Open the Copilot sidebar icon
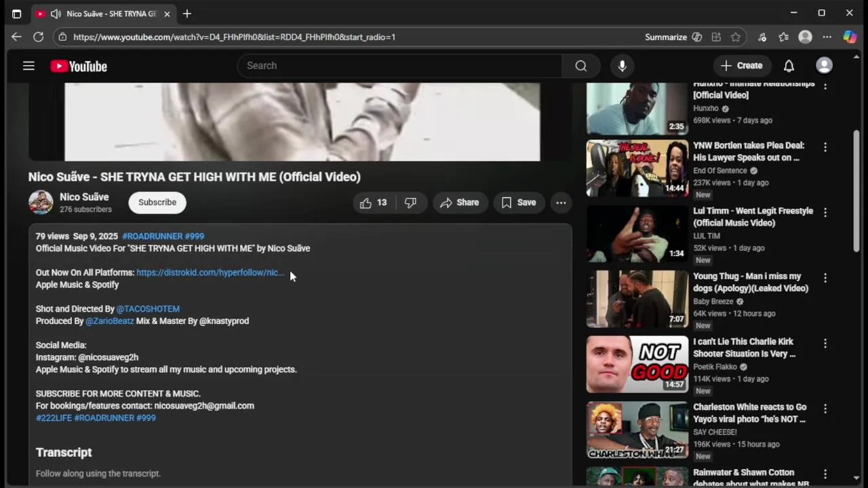Image resolution: width=868 pixels, height=488 pixels. click(x=850, y=37)
